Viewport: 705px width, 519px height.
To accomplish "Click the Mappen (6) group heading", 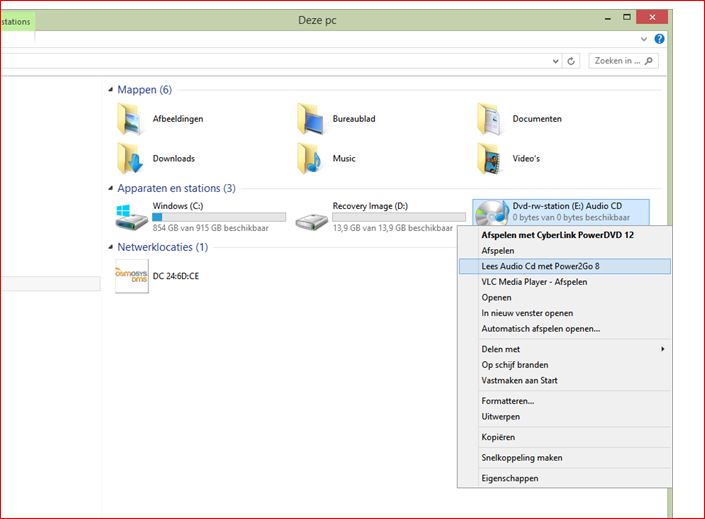I will 144,89.
